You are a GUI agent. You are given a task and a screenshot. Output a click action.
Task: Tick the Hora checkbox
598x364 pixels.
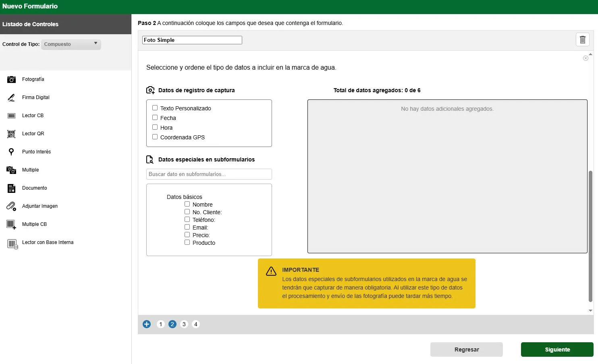(155, 127)
